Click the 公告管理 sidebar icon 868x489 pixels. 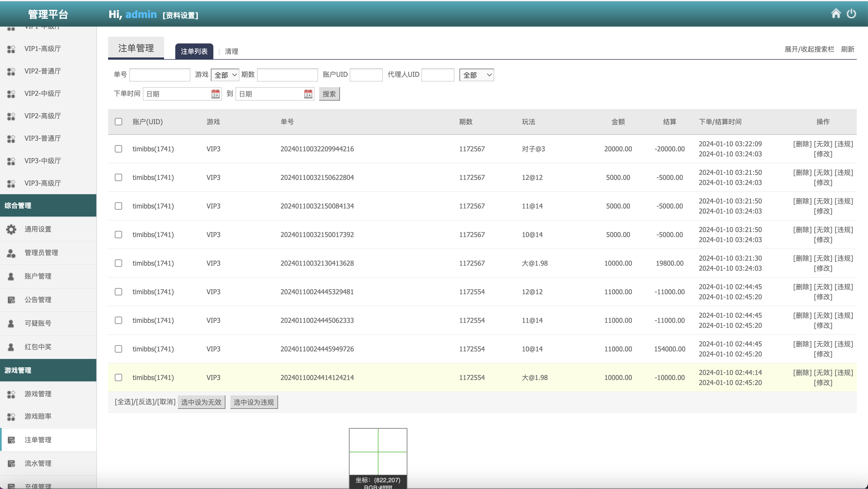click(11, 300)
